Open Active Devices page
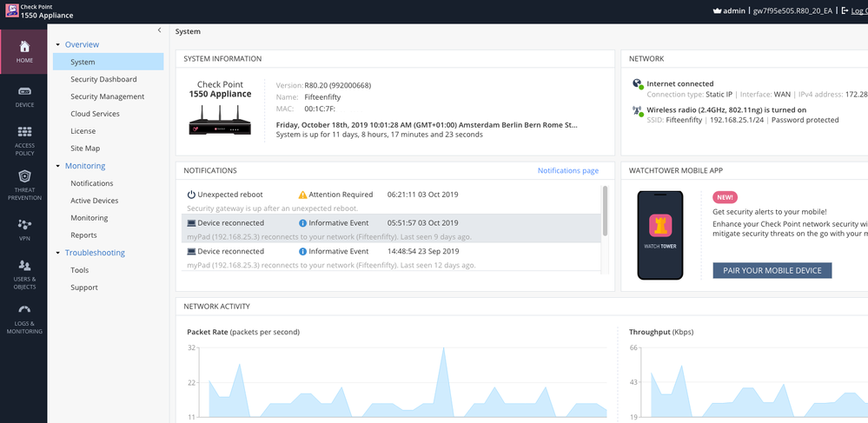 94,201
